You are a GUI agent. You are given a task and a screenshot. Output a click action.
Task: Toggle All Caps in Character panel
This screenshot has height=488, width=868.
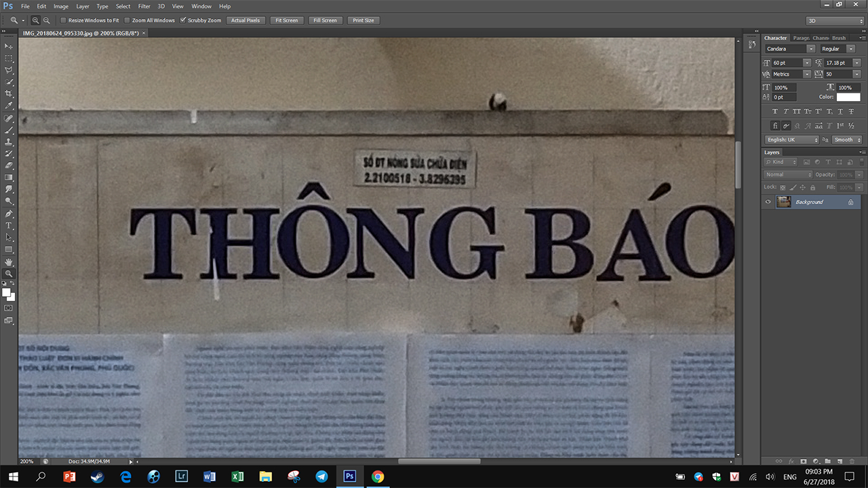(797, 111)
